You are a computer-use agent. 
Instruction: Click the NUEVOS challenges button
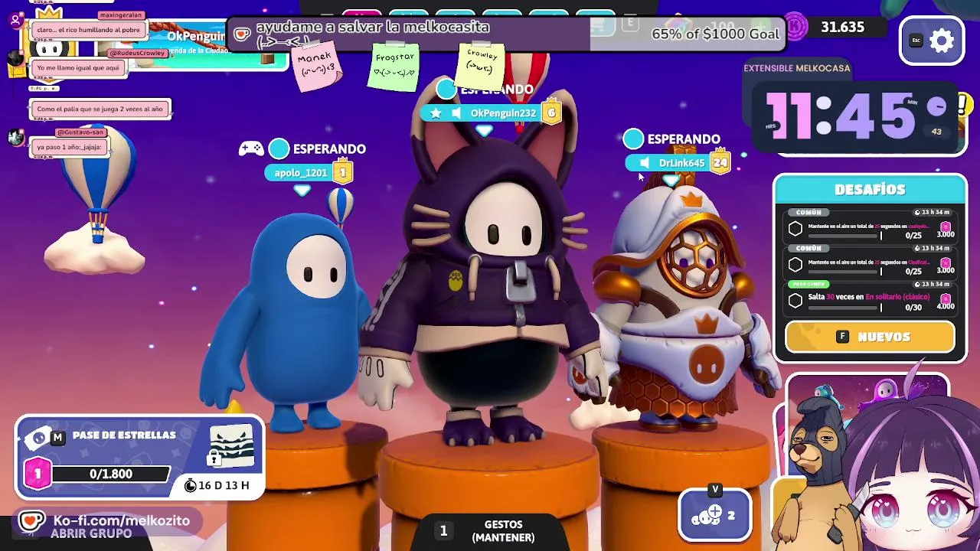870,337
